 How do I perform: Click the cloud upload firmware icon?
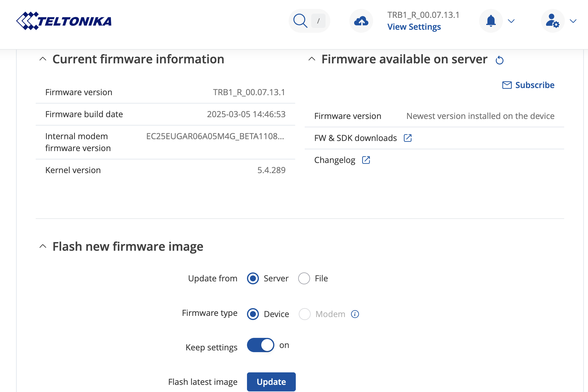[x=361, y=21]
